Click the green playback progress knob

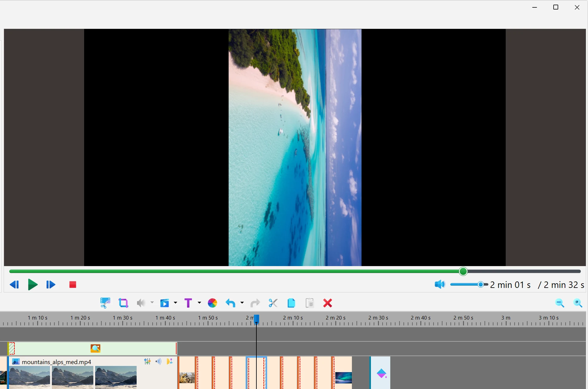click(463, 271)
